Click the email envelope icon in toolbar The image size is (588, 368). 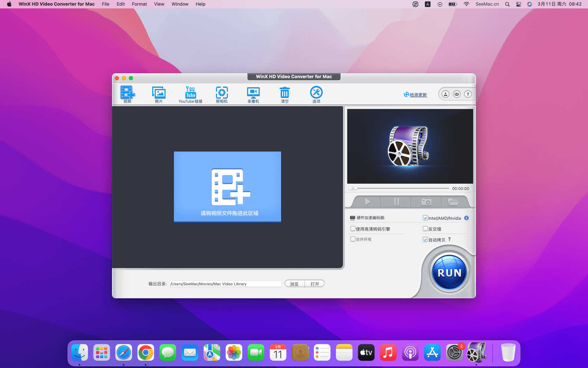457,94
